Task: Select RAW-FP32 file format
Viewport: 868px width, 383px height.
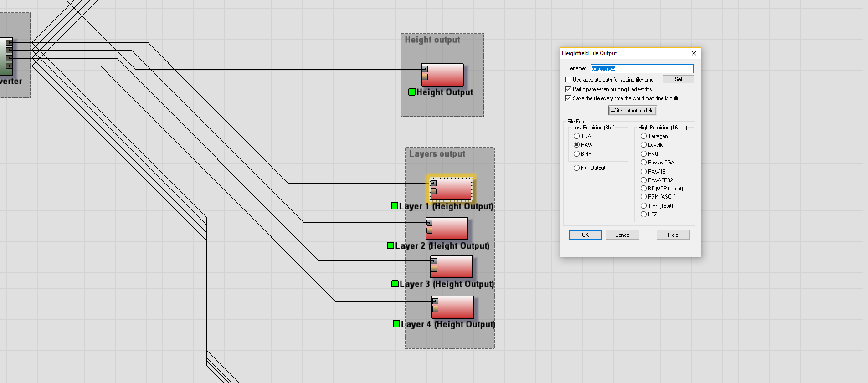Action: 644,180
